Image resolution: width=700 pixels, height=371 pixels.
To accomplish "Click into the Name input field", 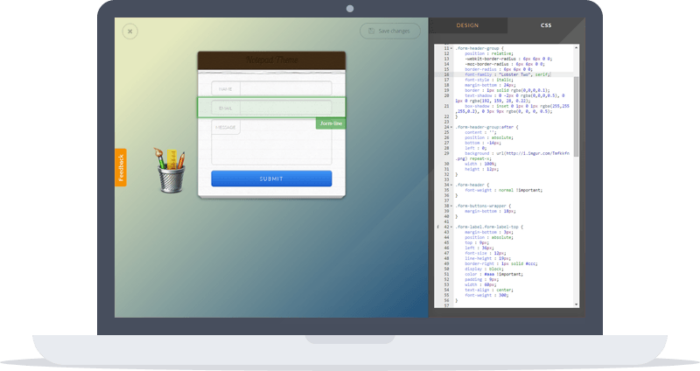I will click(x=286, y=89).
